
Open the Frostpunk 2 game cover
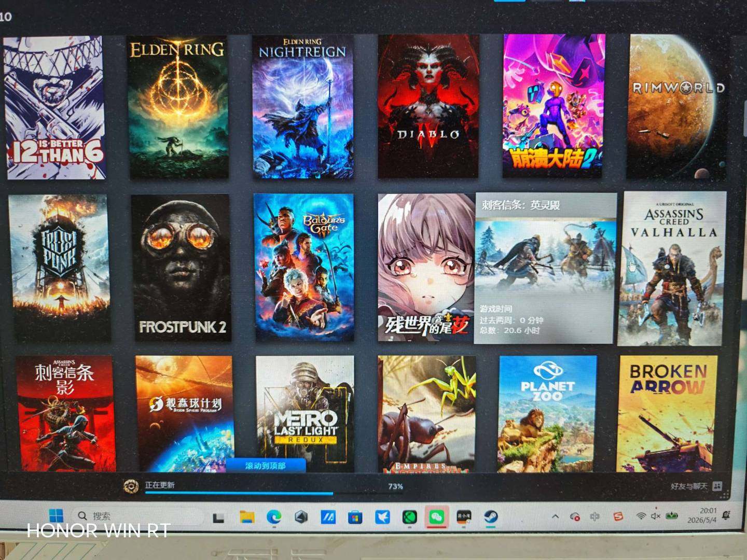(x=181, y=268)
